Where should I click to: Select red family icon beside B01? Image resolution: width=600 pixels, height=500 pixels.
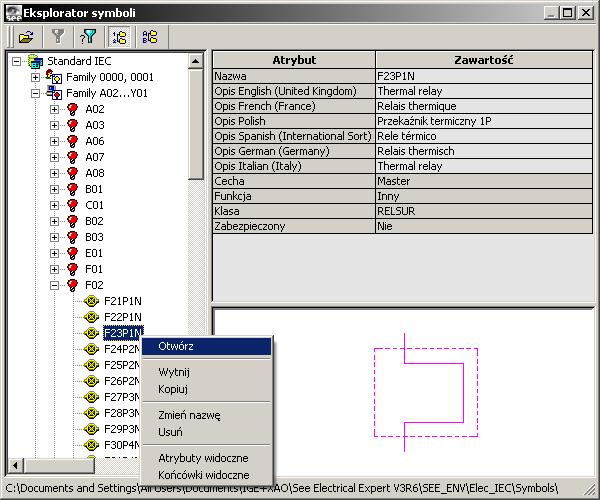(72, 189)
